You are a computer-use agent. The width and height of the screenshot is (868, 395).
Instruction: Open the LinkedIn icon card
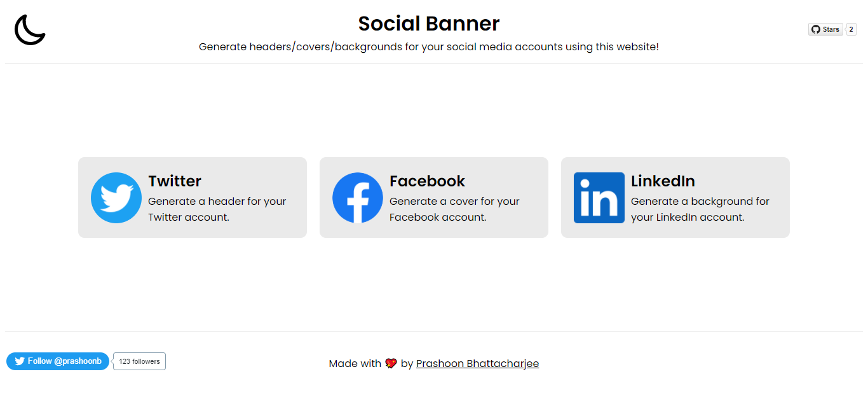point(599,197)
